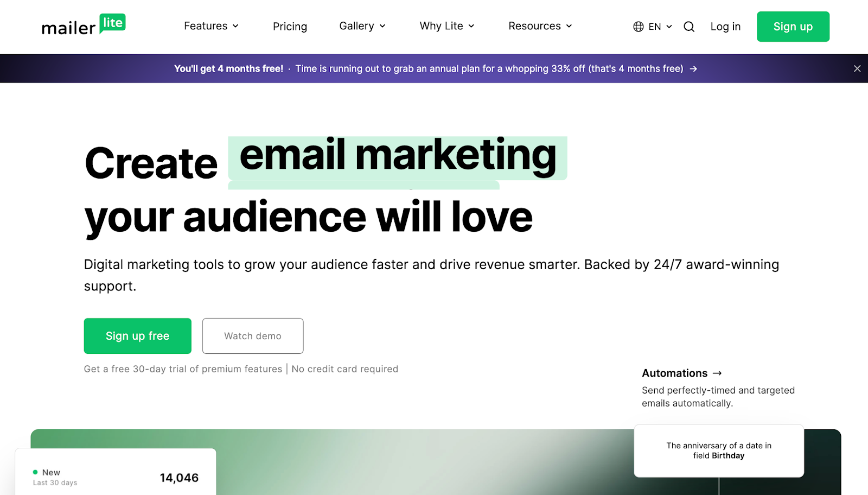Click the Watch demo button

click(252, 335)
